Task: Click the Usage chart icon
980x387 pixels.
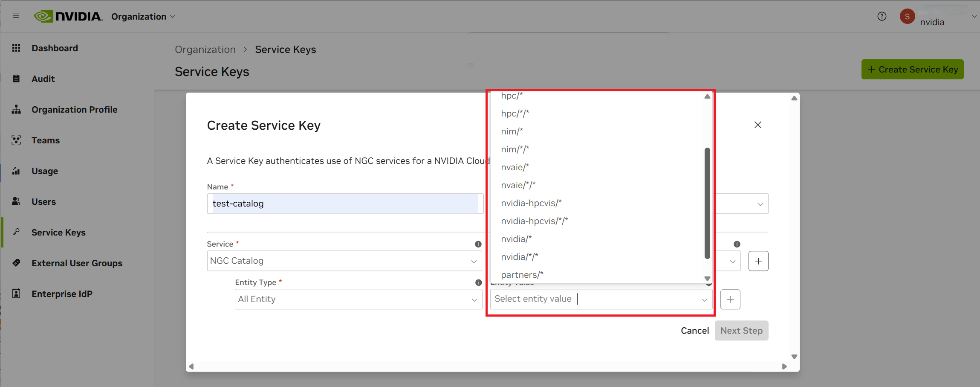Action: pos(16,171)
